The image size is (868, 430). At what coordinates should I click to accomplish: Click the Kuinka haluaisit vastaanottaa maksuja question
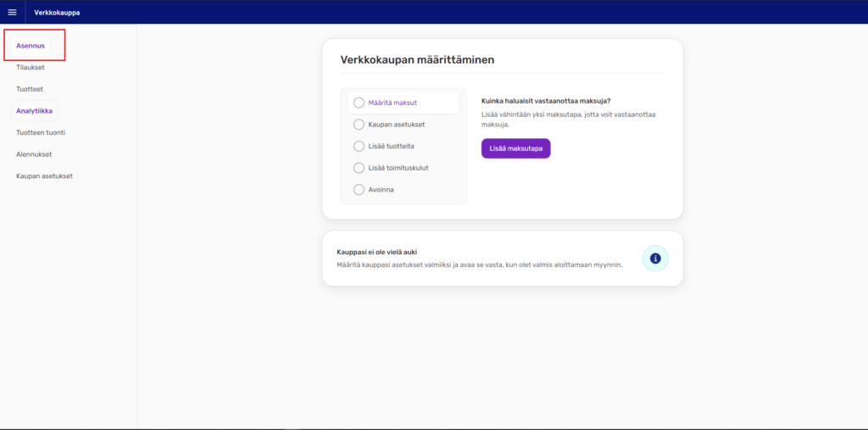545,101
